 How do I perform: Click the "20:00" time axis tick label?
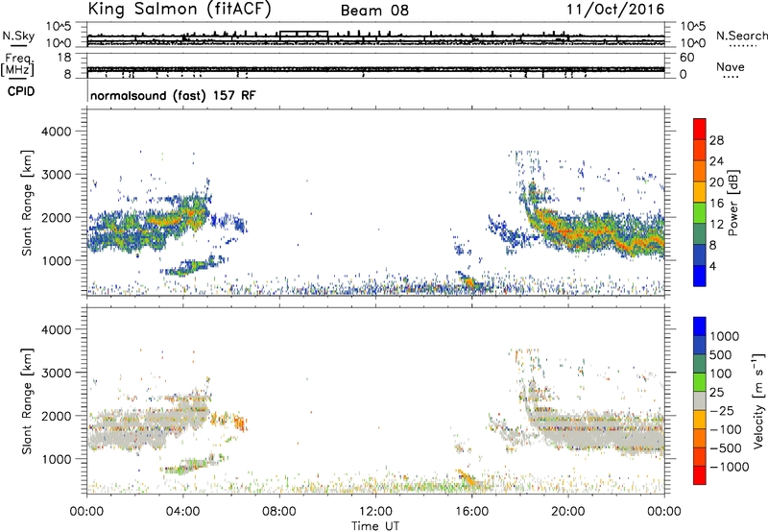[567, 512]
